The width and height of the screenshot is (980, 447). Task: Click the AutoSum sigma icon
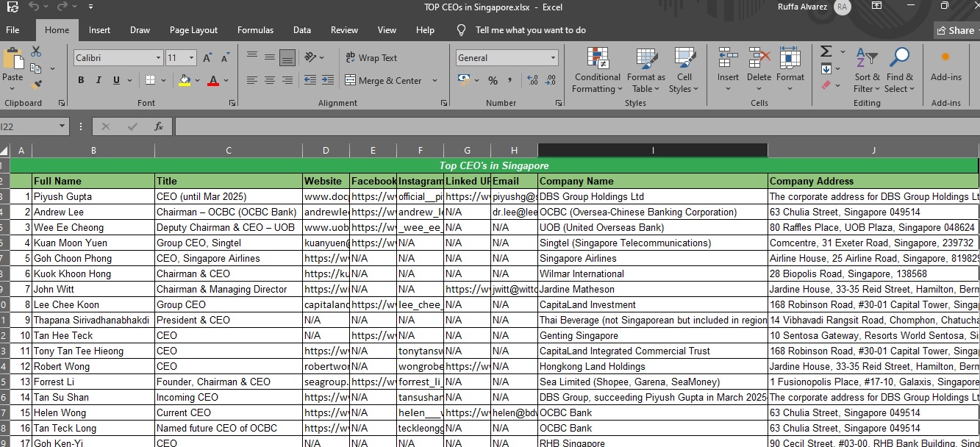[826, 51]
